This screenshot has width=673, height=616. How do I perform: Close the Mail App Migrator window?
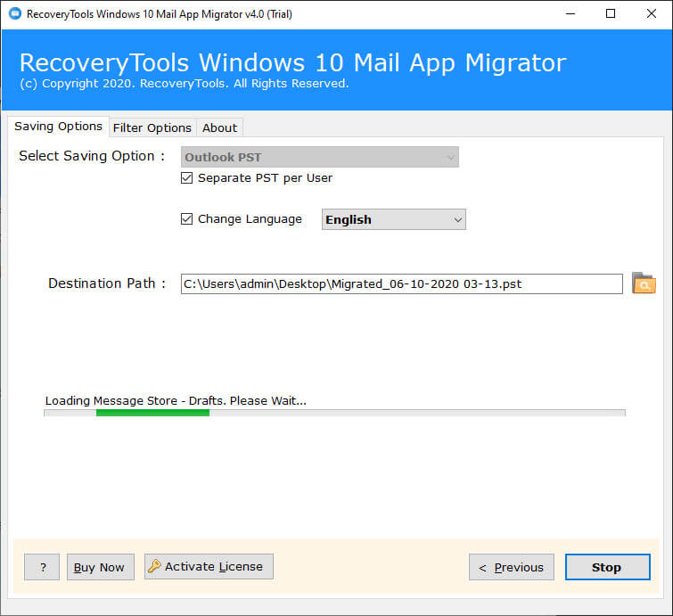(651, 13)
